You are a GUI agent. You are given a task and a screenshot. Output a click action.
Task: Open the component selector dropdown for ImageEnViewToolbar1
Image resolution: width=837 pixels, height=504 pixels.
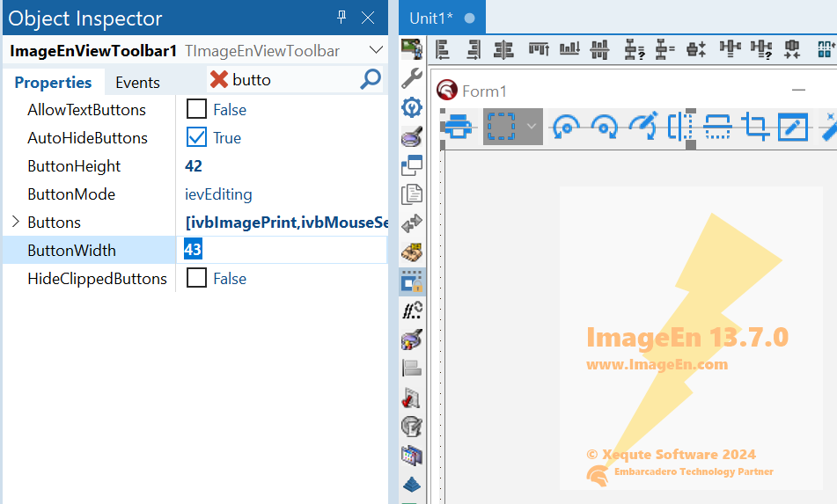click(x=376, y=50)
